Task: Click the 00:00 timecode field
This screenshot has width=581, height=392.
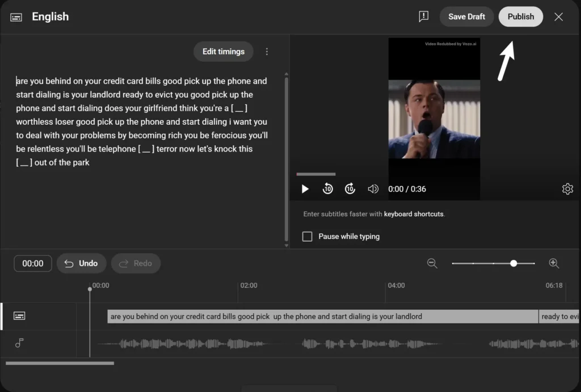Action: 33,263
